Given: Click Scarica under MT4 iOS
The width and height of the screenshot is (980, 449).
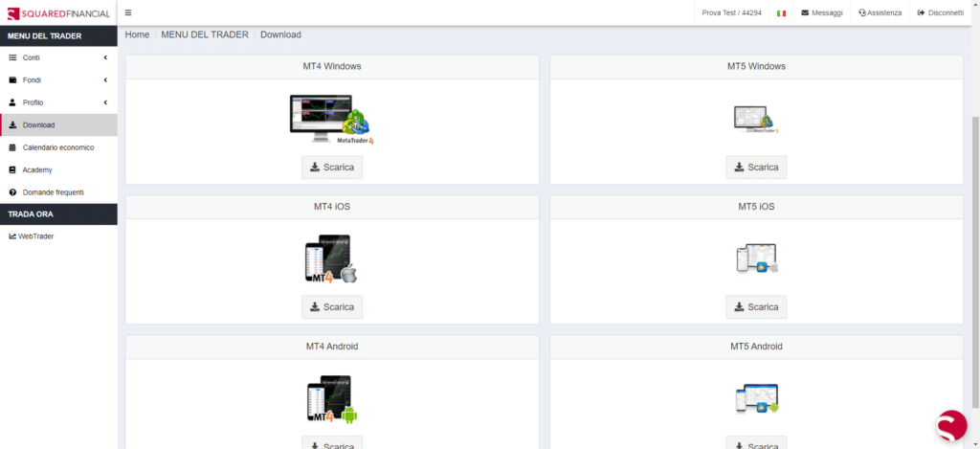Looking at the screenshot, I should click(332, 307).
